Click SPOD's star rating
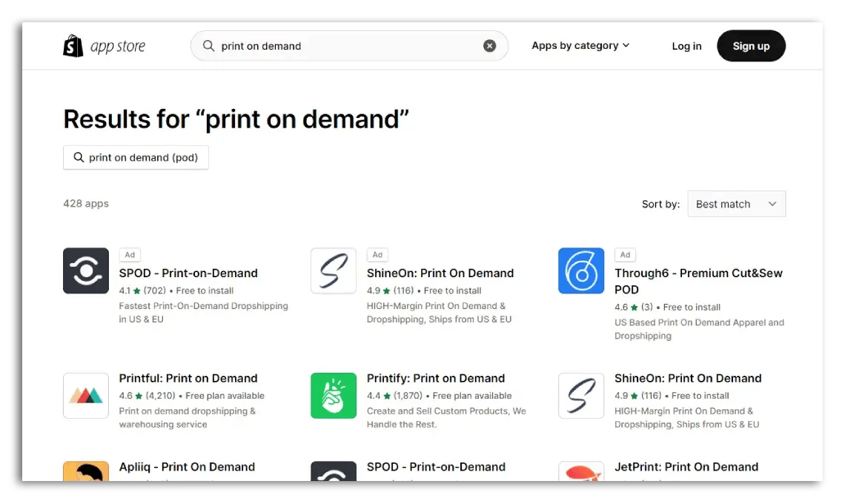The height and width of the screenshot is (504, 845). click(140, 290)
